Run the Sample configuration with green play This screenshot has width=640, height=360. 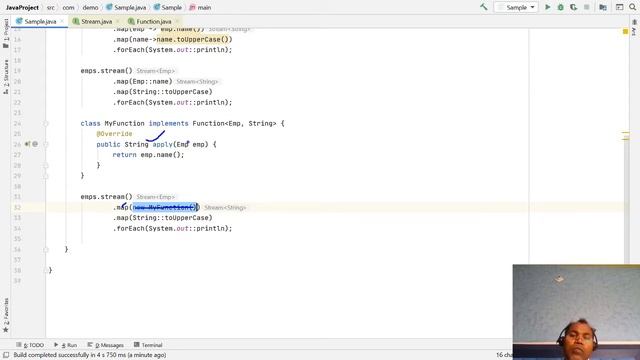(547, 7)
